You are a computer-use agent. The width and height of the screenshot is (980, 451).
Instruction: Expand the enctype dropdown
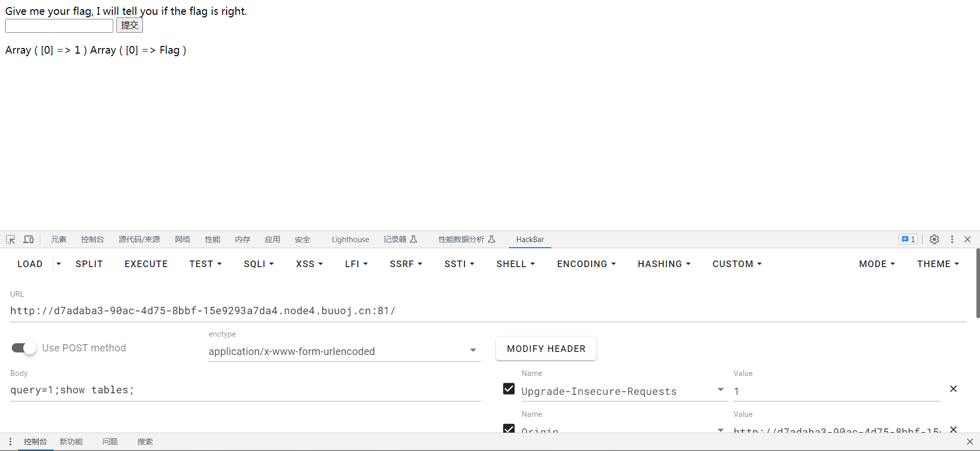coord(473,351)
